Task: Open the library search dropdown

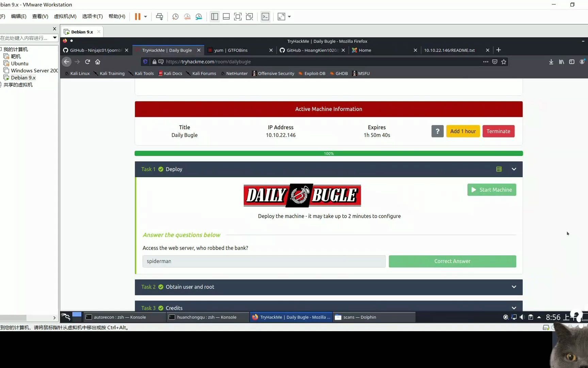Action: [x=55, y=38]
